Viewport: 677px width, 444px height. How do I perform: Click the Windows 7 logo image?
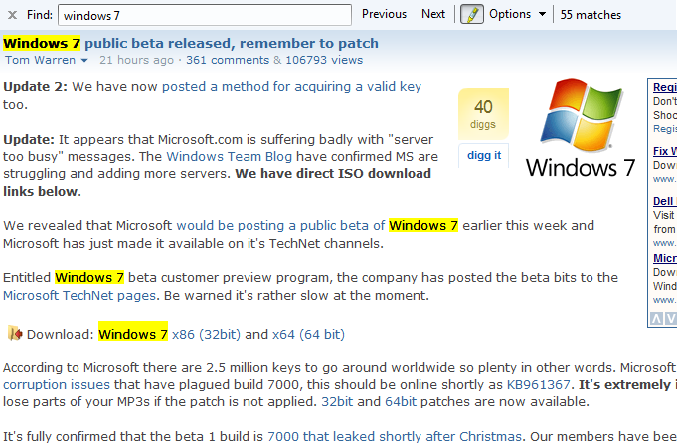pos(580,128)
